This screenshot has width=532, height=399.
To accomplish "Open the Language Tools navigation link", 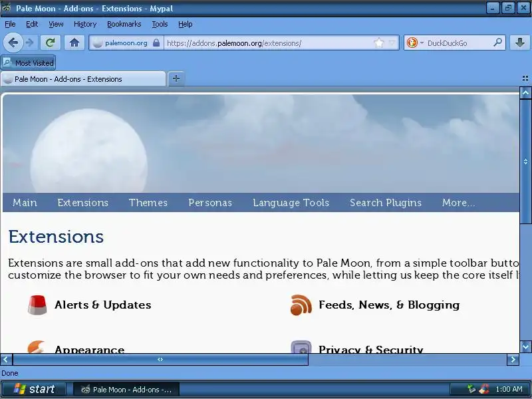I will [291, 203].
